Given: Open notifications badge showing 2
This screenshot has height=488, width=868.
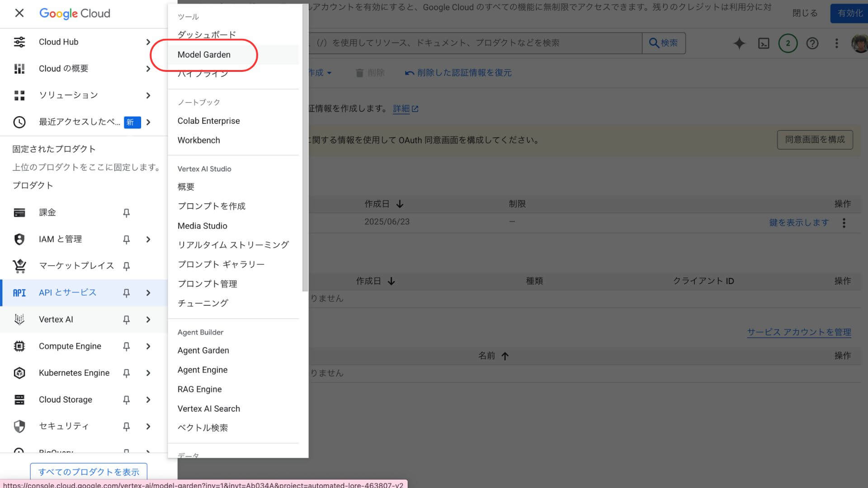Looking at the screenshot, I should [788, 43].
